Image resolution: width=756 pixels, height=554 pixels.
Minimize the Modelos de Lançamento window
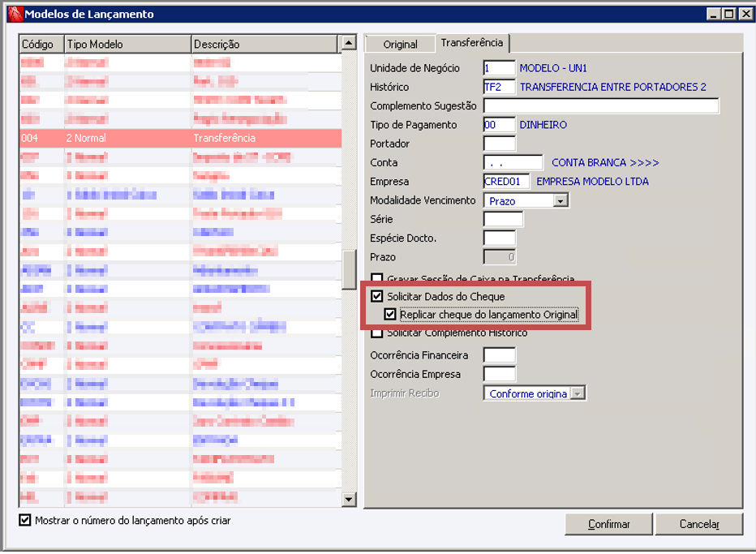click(714, 14)
